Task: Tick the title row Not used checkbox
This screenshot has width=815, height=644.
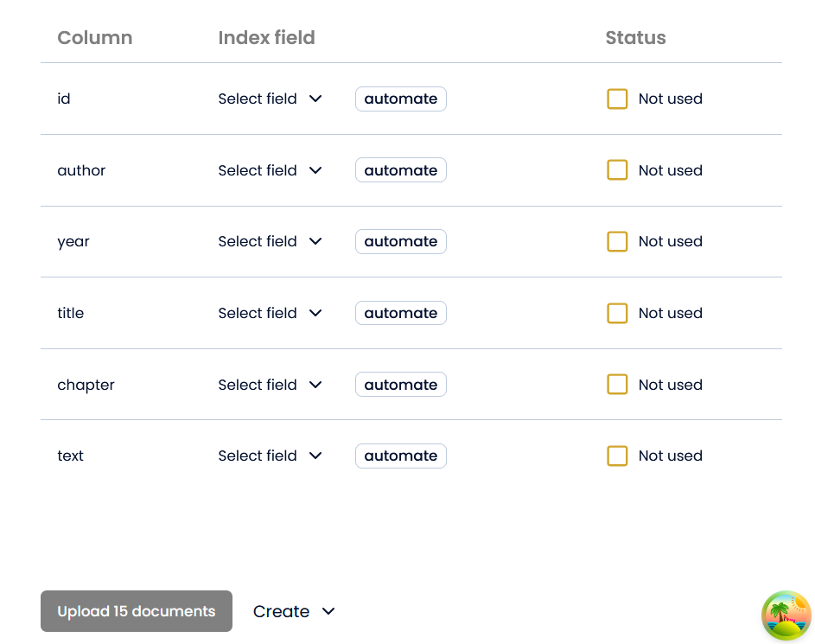Action: [617, 313]
